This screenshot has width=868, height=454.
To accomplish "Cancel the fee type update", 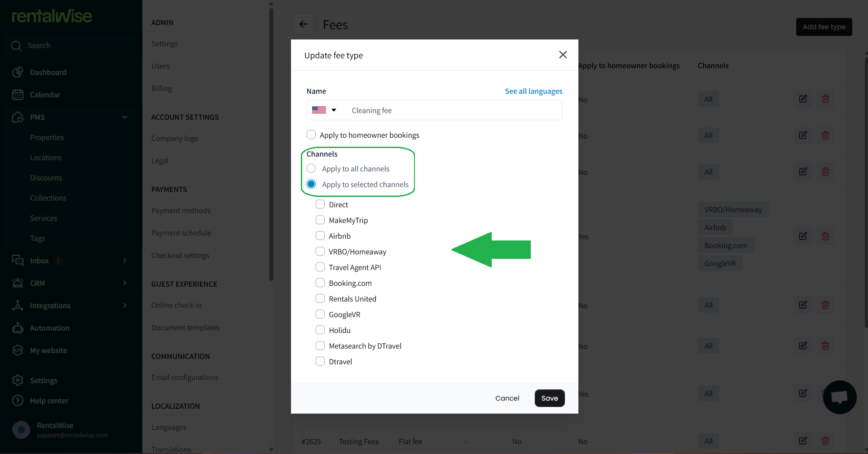I will 507,398.
